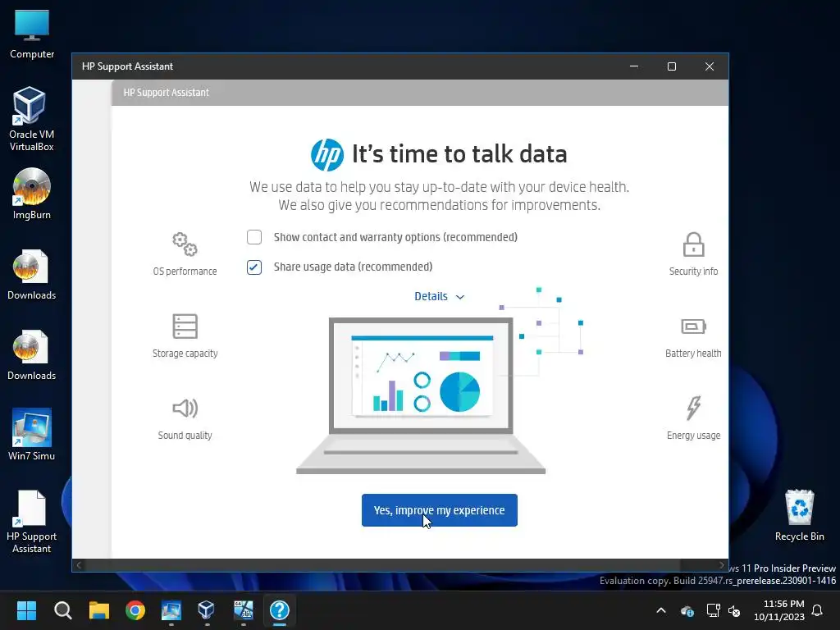Image resolution: width=840 pixels, height=630 pixels.
Task: Launch Google Chrome from the taskbar
Action: point(135,610)
